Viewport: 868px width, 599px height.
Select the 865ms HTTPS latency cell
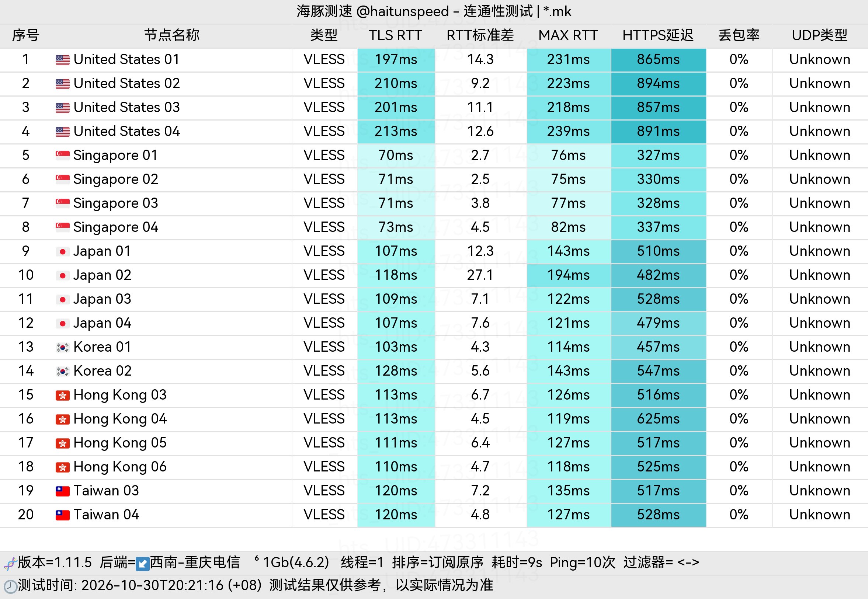coord(658,60)
